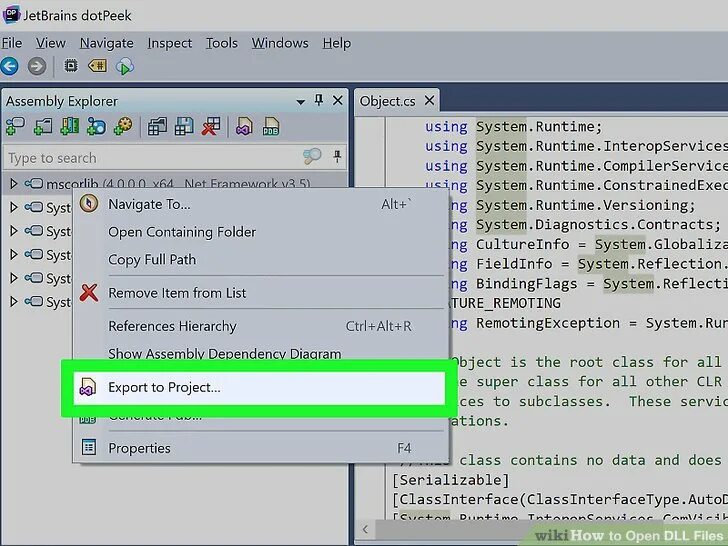Choose Export to Project... in the context menu
Viewport: 728px width, 546px height.
(259, 388)
